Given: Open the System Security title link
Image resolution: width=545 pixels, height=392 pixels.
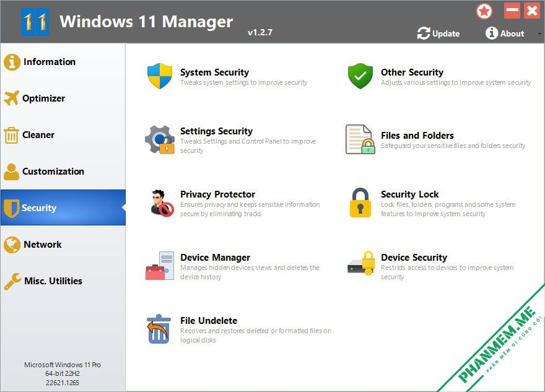Looking at the screenshot, I should [x=214, y=72].
